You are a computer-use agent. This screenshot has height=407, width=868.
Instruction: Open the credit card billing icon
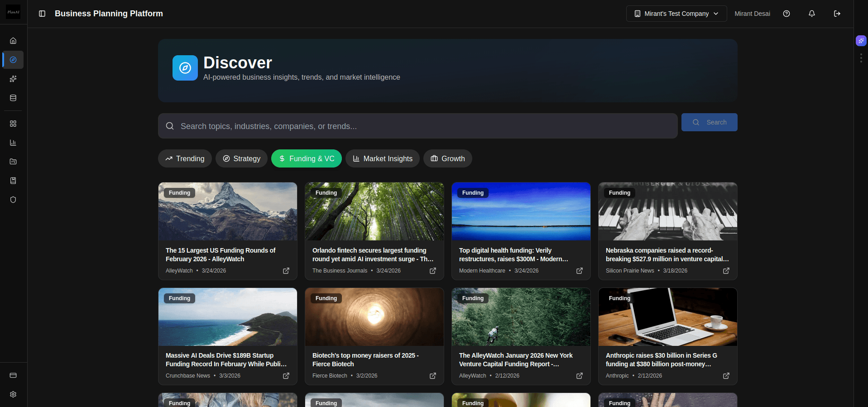coord(13,375)
